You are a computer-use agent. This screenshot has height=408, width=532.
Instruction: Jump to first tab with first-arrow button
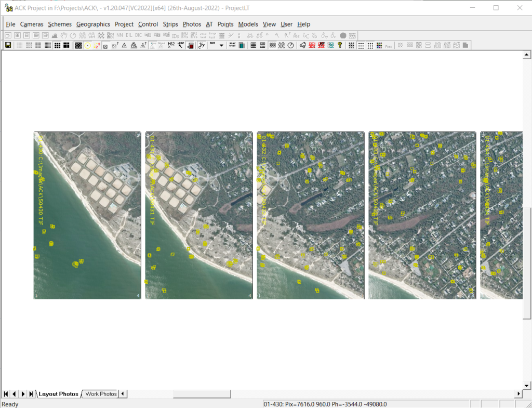[x=6, y=394]
